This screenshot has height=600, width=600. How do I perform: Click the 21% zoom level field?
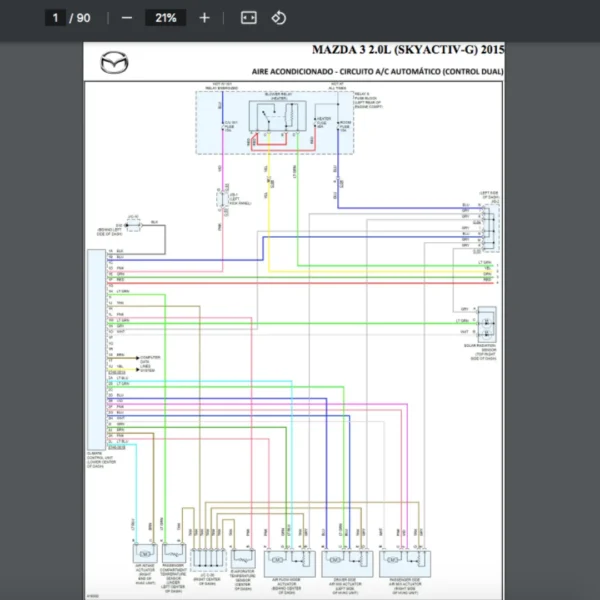click(x=165, y=18)
